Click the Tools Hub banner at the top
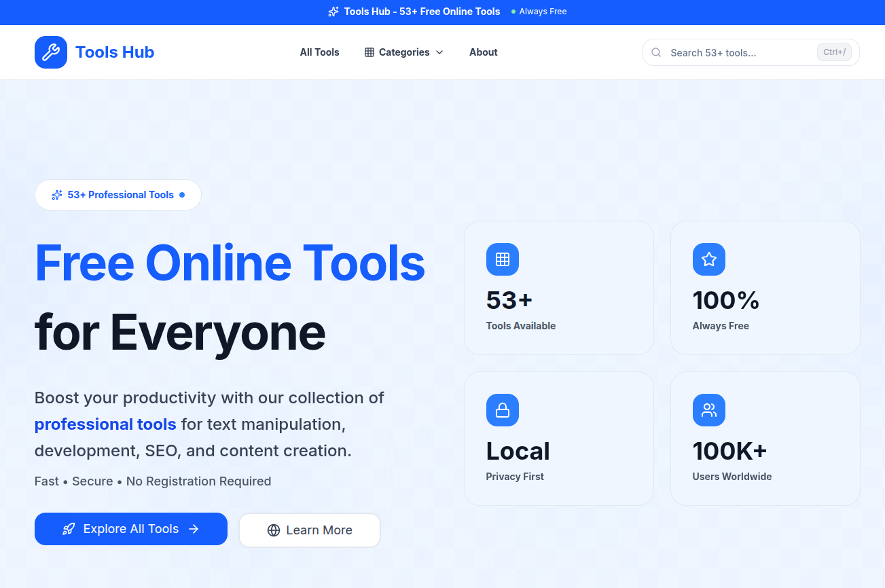The image size is (885, 588). tap(421, 12)
